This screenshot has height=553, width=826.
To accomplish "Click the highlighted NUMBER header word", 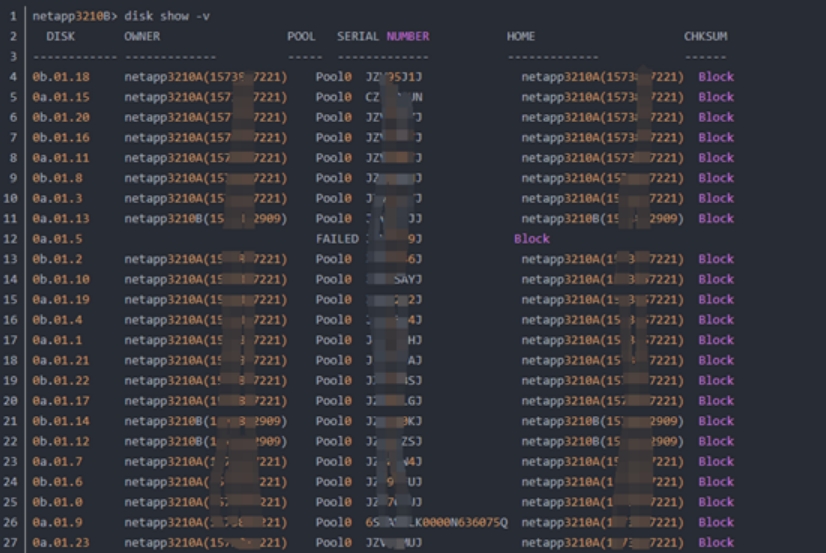I will 408,36.
